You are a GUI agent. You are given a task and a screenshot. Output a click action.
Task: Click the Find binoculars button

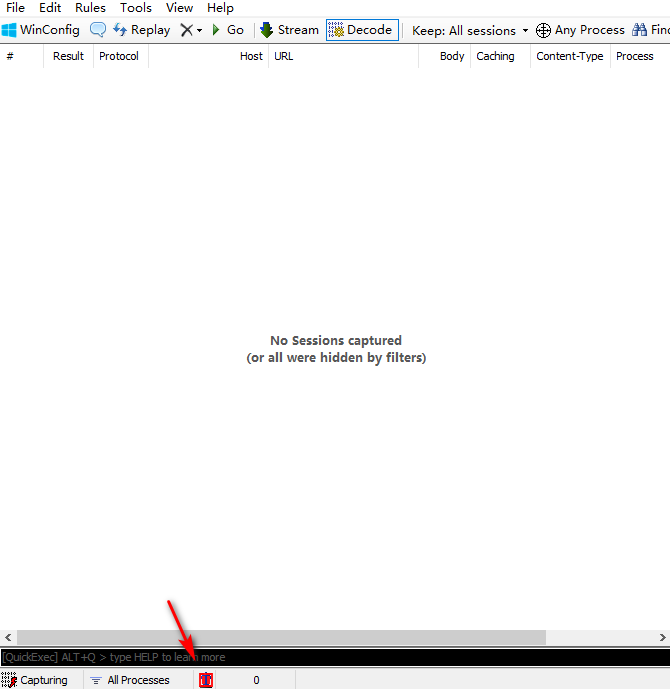[x=650, y=30]
